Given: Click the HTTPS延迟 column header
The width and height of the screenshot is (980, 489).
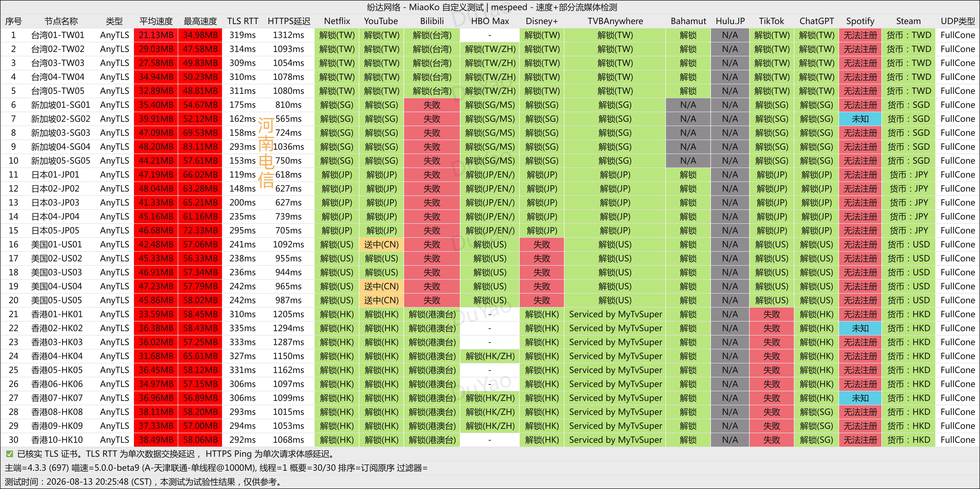Looking at the screenshot, I should tap(289, 21).
